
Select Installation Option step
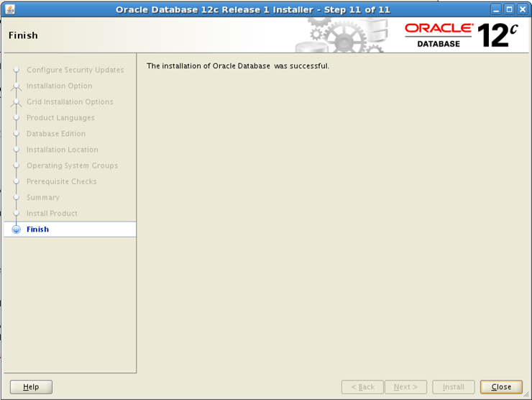[x=60, y=86]
